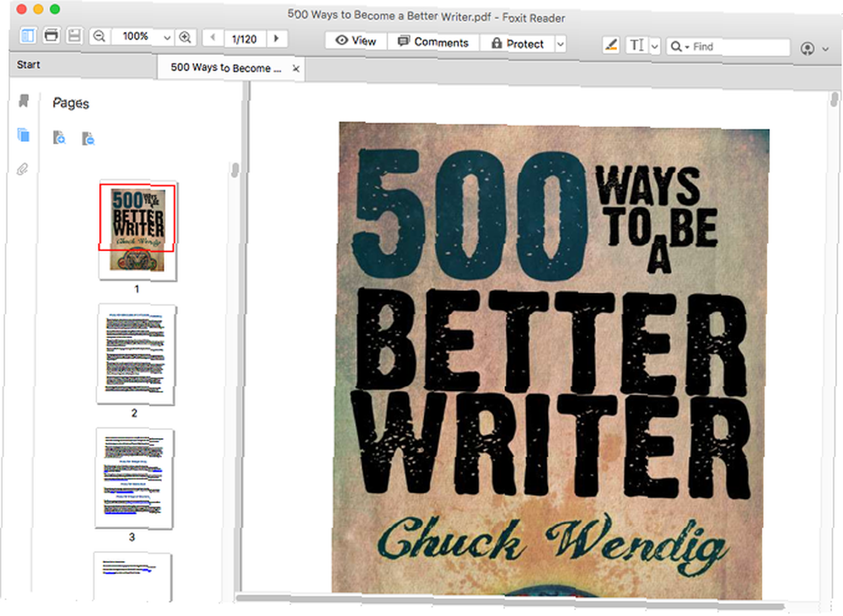Enlarge page thumbnails icon
The width and height of the screenshot is (843, 616).
point(59,137)
